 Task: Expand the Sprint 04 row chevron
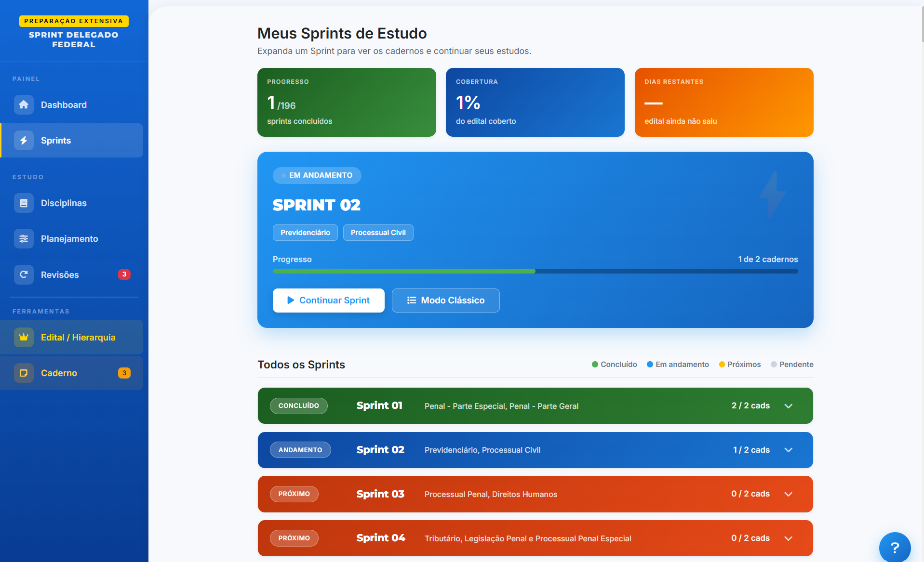click(789, 538)
